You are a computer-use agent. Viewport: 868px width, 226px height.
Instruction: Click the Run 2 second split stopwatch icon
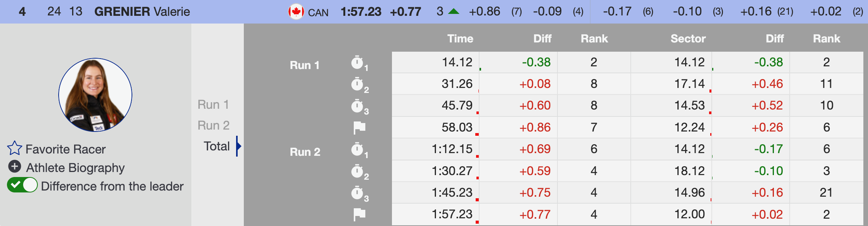pyautogui.click(x=358, y=171)
